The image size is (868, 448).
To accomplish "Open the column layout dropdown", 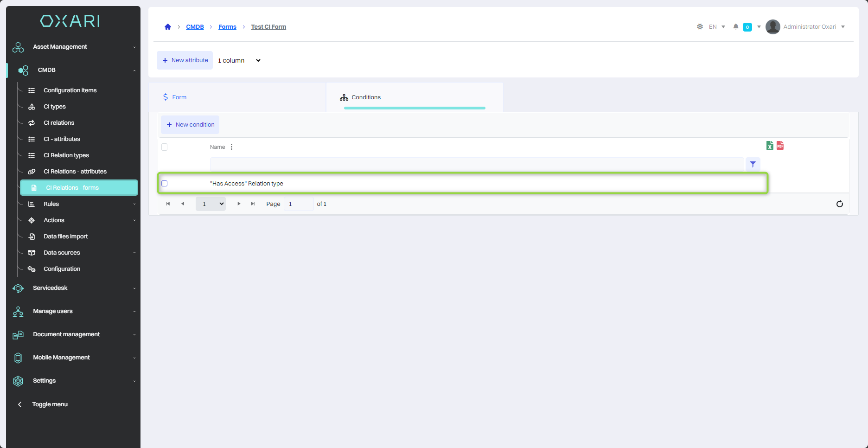I will [239, 60].
